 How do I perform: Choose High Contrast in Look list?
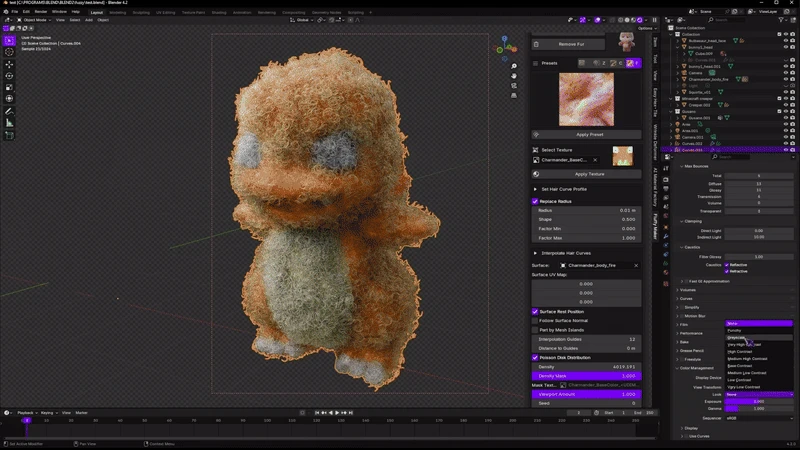[759, 352]
